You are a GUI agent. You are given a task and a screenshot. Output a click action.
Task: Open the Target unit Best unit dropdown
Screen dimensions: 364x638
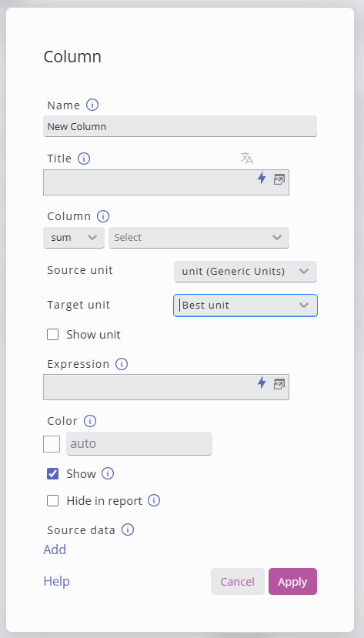click(x=245, y=306)
